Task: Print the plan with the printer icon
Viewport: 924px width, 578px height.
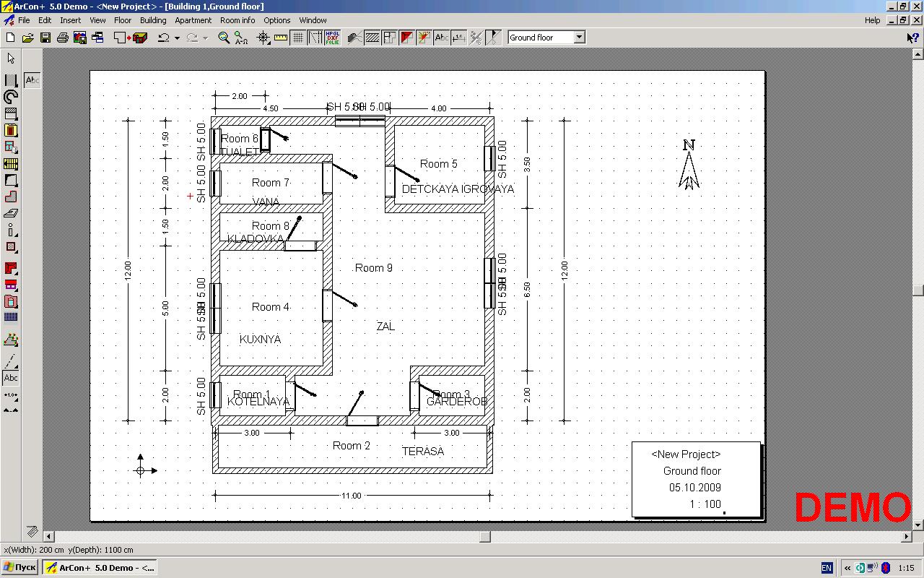Action: (x=62, y=37)
